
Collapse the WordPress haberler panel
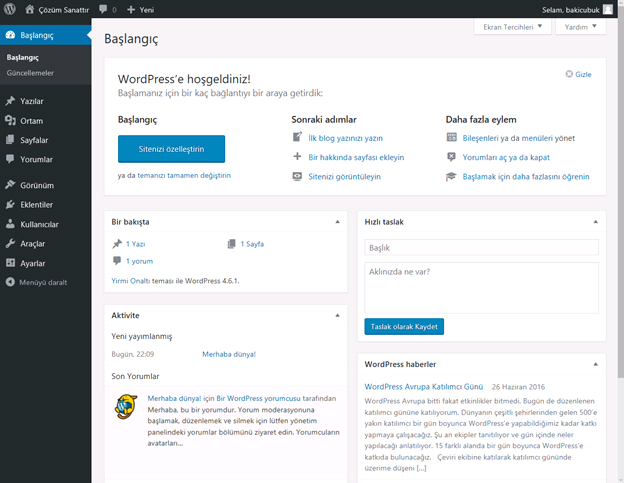[x=596, y=364]
